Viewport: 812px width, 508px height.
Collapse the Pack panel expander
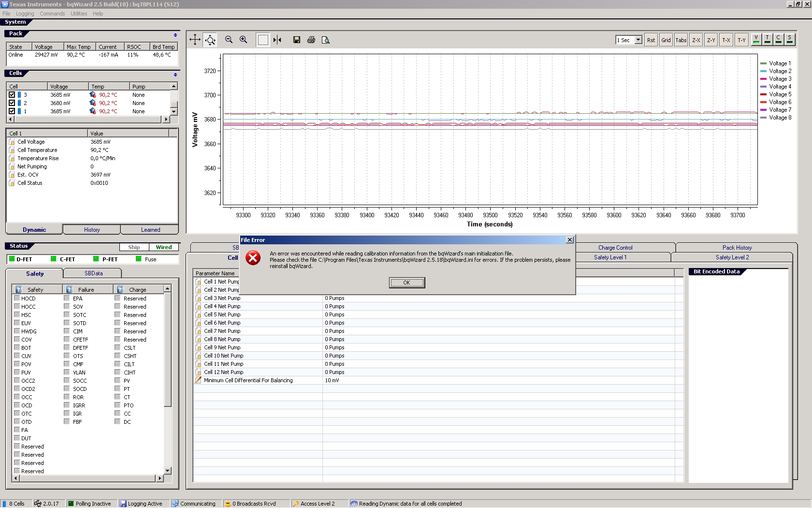point(175,35)
